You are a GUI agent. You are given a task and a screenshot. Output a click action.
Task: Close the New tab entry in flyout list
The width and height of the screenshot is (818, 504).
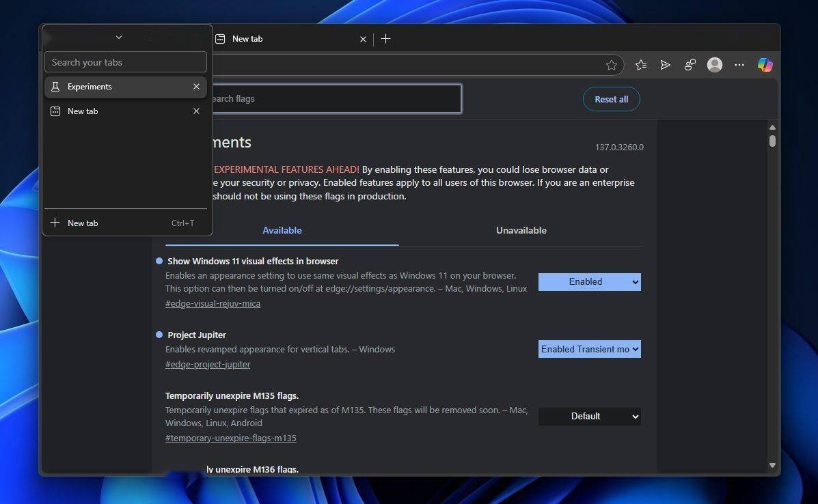(196, 111)
